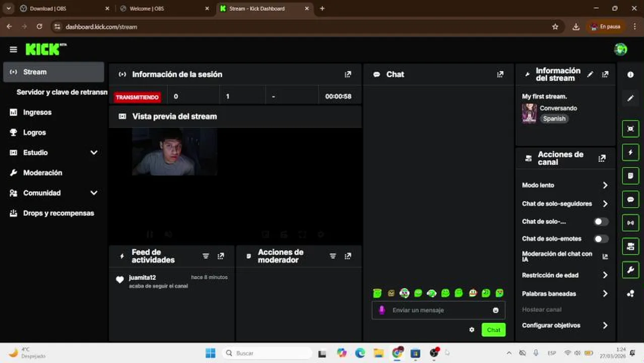Pop out the Acciones de moderador panel
The width and height of the screenshot is (644, 363).
click(348, 256)
